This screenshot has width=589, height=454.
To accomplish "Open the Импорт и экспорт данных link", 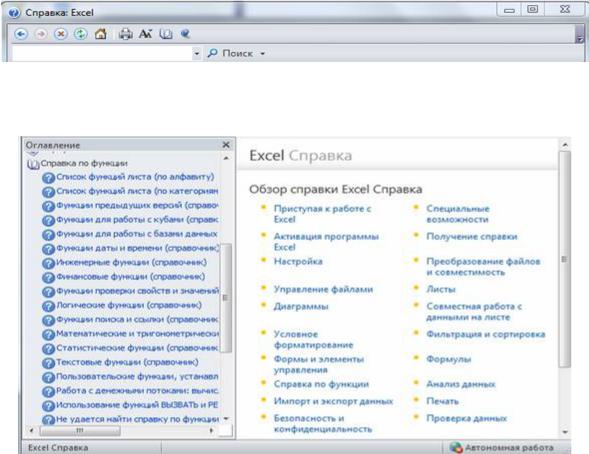I will [333, 401].
